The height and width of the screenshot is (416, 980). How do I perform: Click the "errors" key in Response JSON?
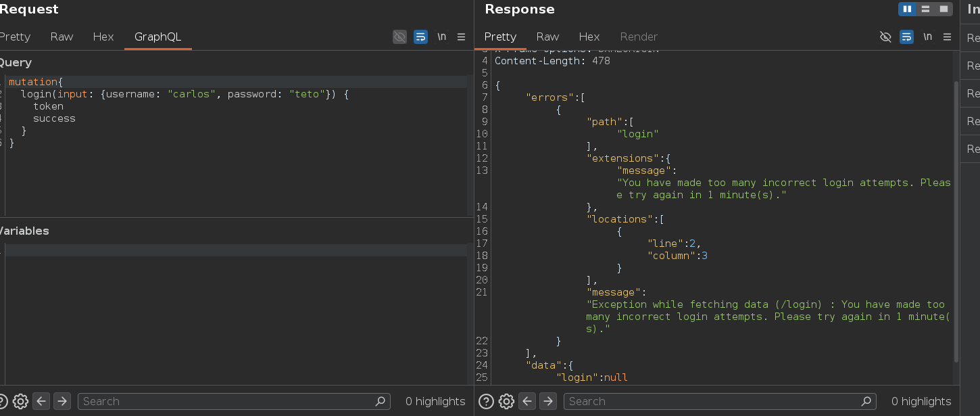(x=549, y=97)
